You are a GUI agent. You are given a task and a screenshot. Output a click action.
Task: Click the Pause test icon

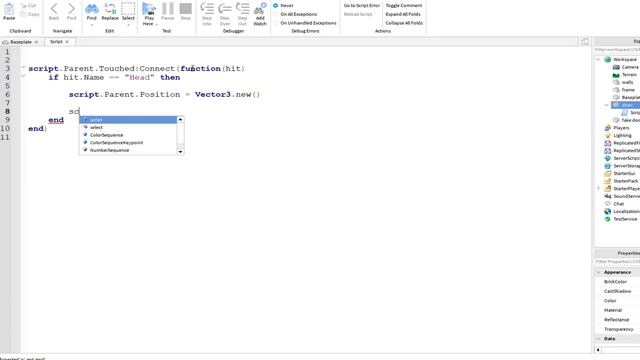click(x=167, y=9)
